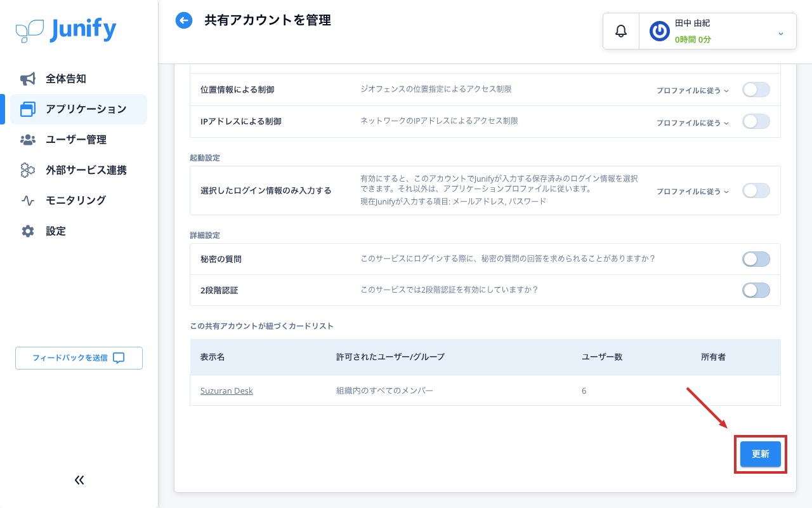Click the 田中 由紀 user name
Image resolution: width=812 pixels, height=508 pixels.
[x=692, y=23]
